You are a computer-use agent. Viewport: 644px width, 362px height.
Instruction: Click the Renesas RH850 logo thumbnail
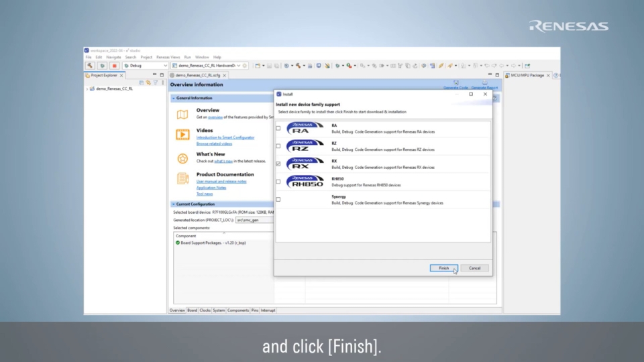click(x=305, y=182)
